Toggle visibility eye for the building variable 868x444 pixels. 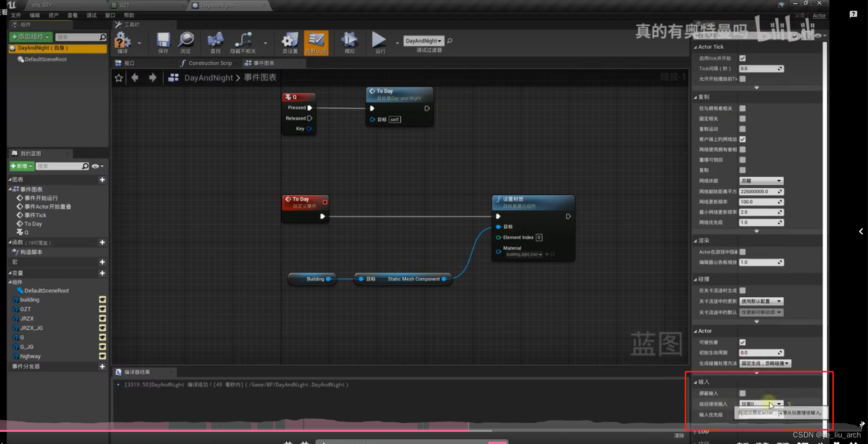coord(102,300)
